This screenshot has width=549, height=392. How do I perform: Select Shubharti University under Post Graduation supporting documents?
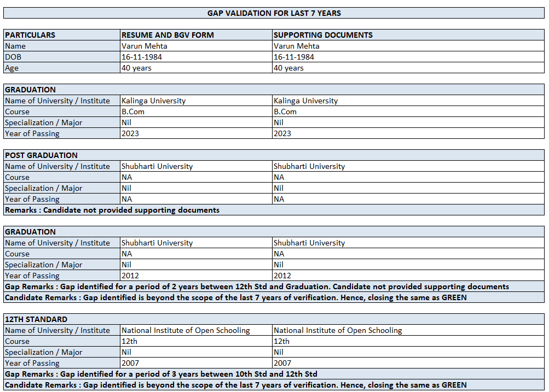click(x=408, y=166)
